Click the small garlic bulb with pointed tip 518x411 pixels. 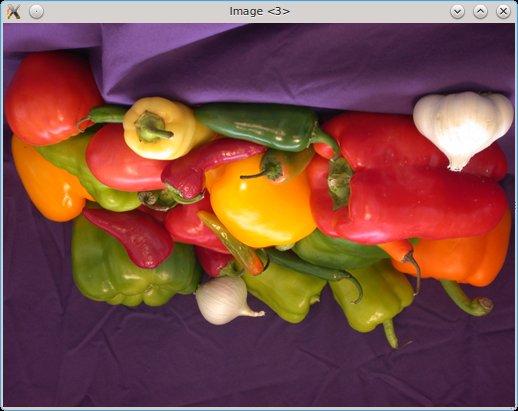(227, 301)
